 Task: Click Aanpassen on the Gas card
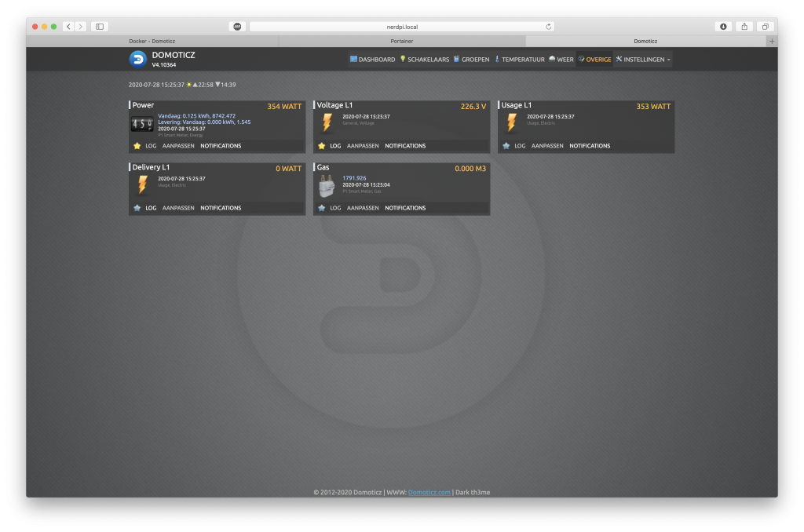click(363, 208)
